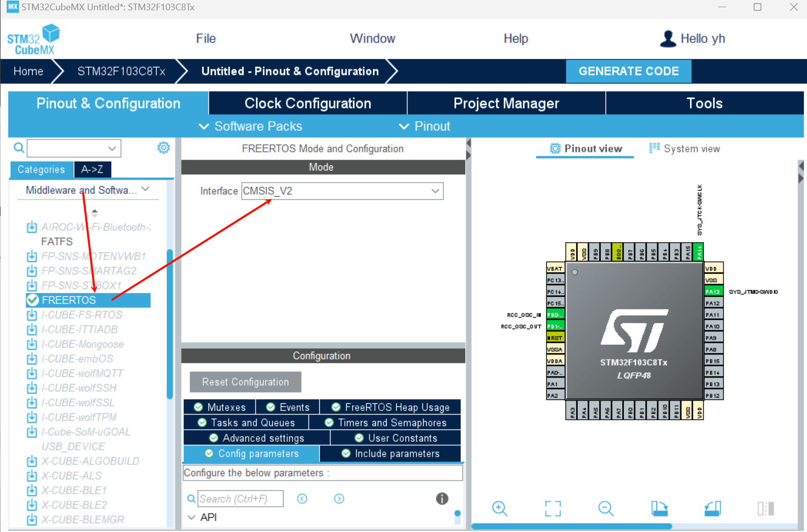Screen dimensions: 807x532
Task: Click the STM32CubeMX logo icon
Action: click(33, 40)
